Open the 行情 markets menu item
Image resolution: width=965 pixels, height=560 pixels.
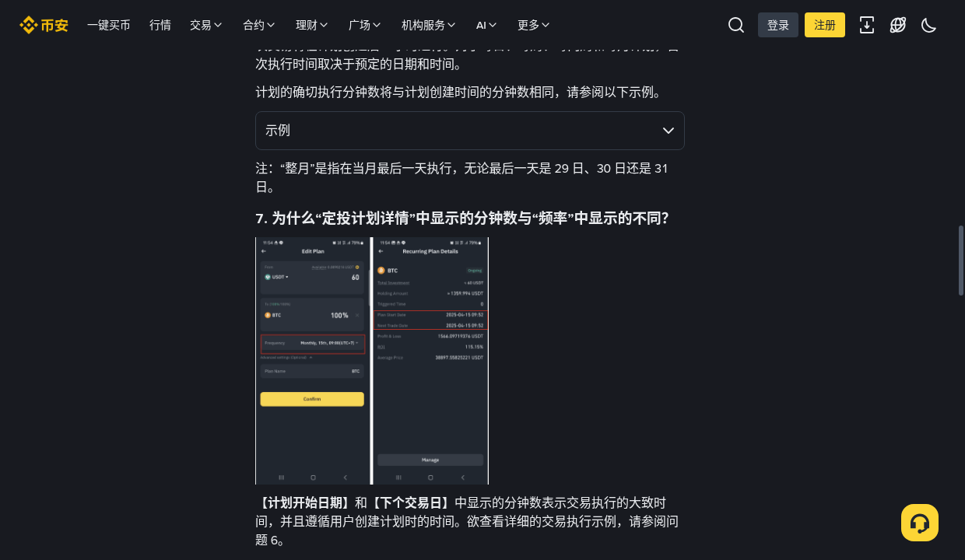click(x=160, y=25)
